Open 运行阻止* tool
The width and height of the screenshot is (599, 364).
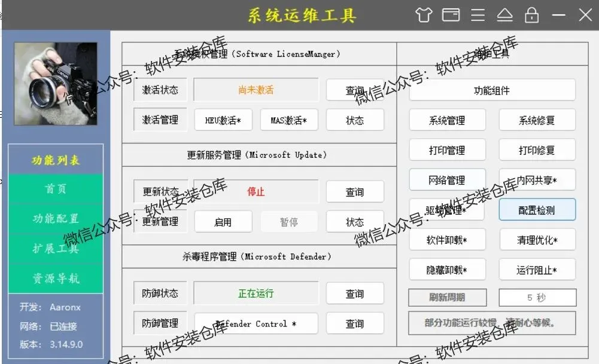click(x=537, y=270)
